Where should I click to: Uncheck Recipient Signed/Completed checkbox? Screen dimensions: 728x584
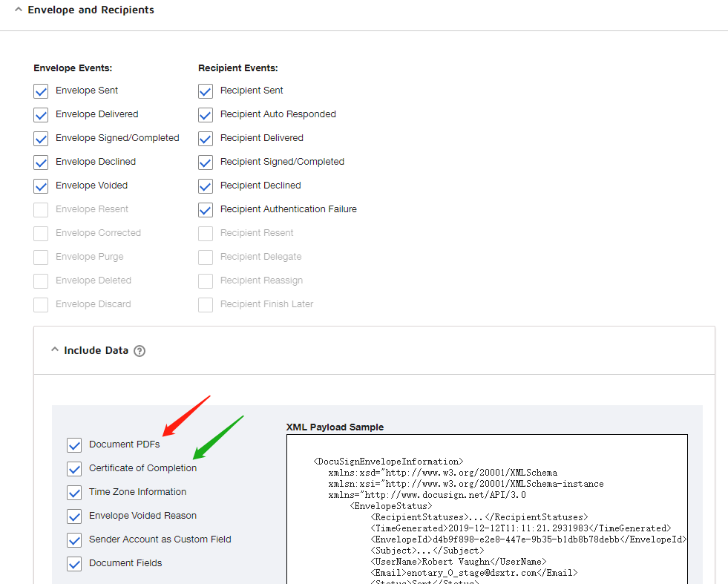(206, 163)
